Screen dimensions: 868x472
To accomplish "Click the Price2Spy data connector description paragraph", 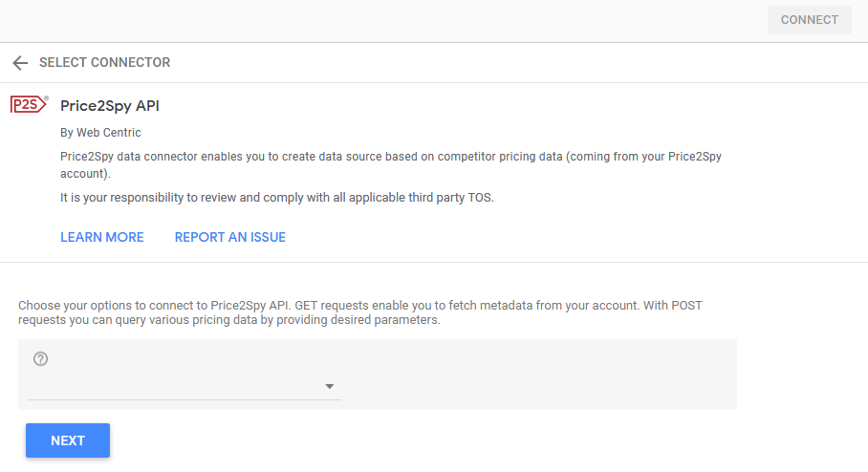I will pos(391,165).
